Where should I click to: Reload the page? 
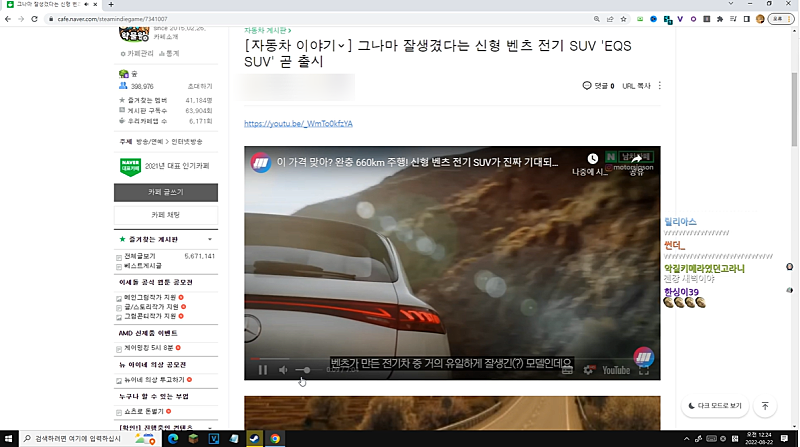pos(34,19)
